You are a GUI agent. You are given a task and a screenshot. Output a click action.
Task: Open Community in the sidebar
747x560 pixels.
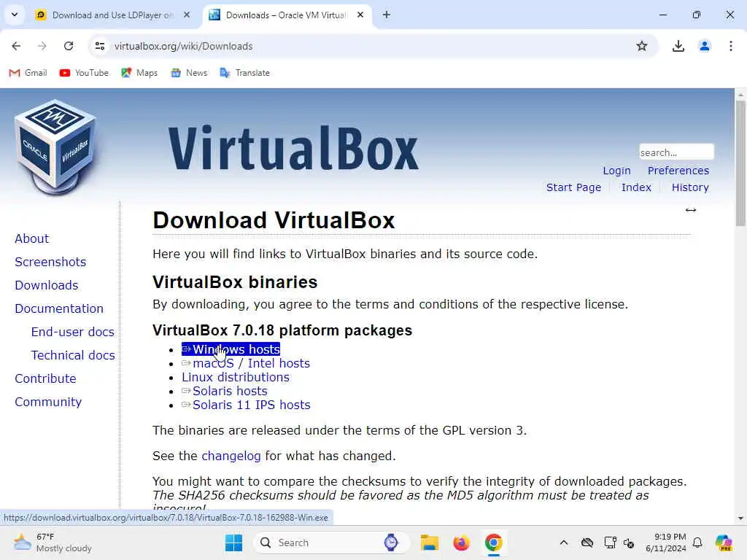click(x=48, y=402)
